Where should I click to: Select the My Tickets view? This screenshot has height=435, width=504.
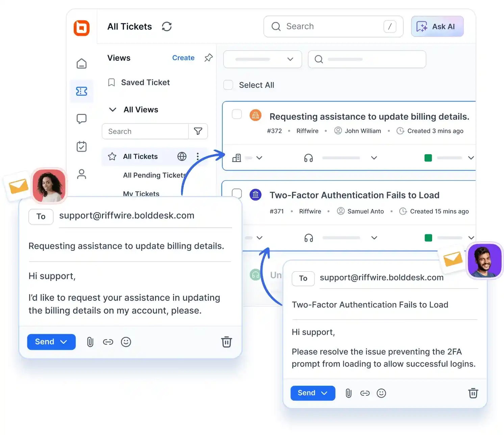coord(141,194)
